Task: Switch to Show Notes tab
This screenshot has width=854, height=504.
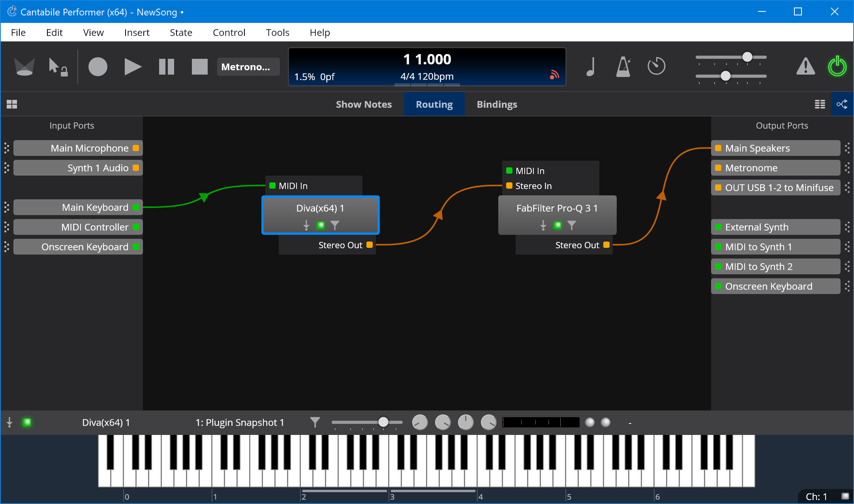Action: 364,104
